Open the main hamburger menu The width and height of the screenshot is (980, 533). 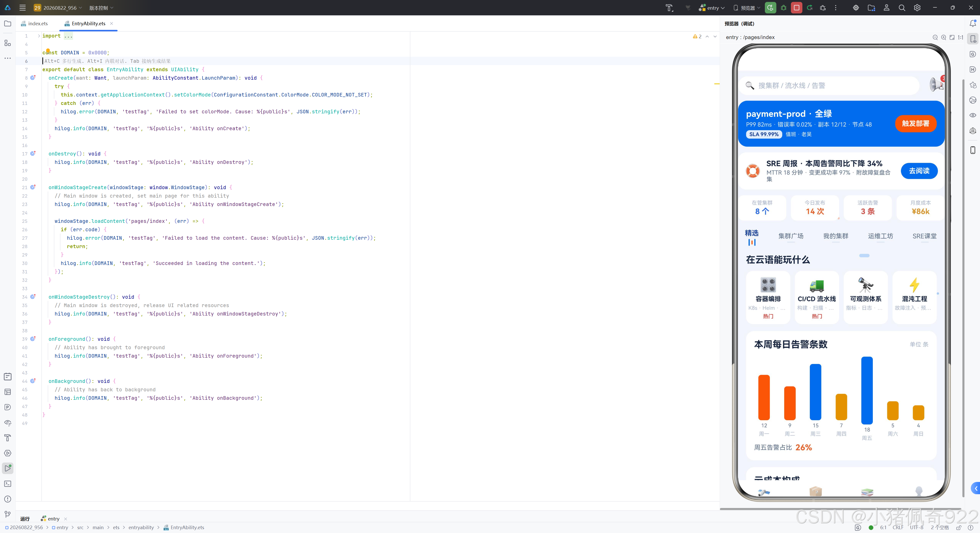pyautogui.click(x=22, y=8)
